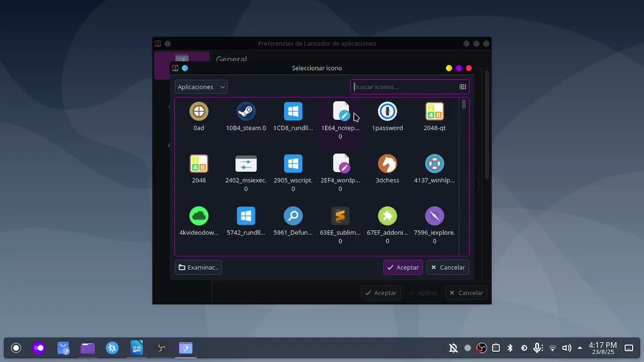This screenshot has height=362, width=644.
Task: Pick the 1password icon
Action: coord(387,112)
